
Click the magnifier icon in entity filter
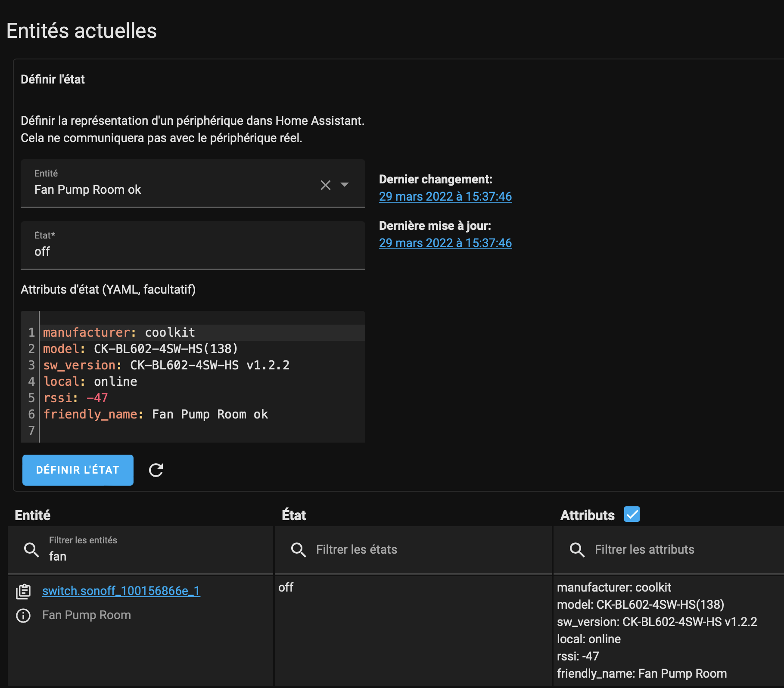pyautogui.click(x=31, y=550)
